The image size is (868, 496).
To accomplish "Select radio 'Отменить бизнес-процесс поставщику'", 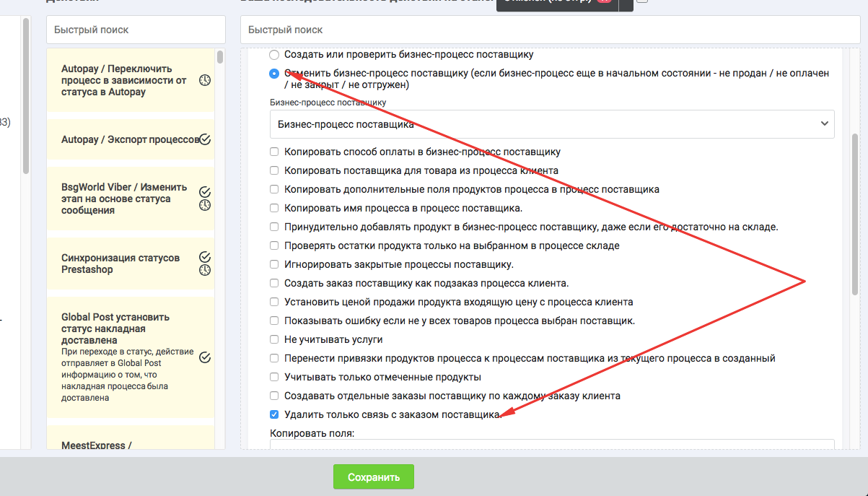I will (274, 73).
